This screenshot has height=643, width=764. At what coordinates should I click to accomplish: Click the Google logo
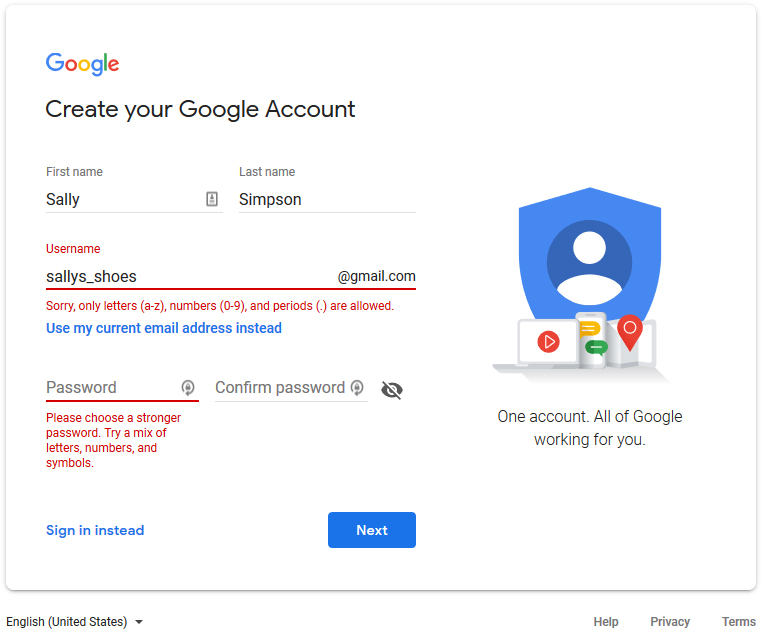coord(82,64)
